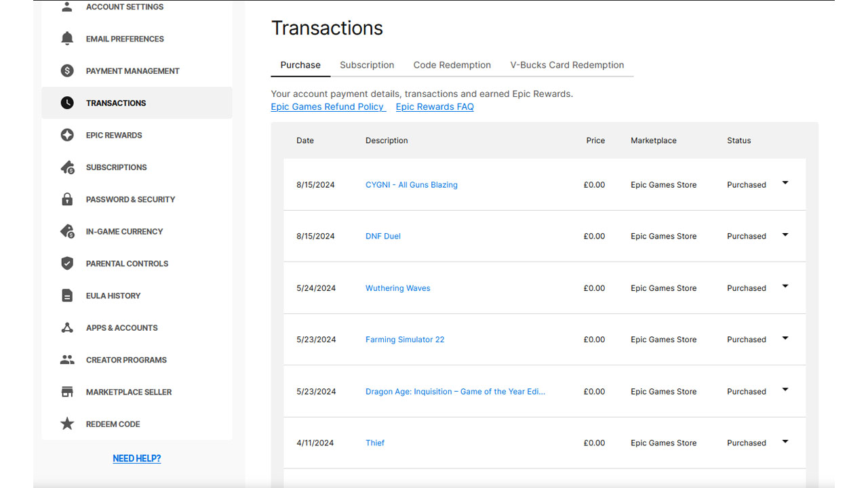Select the Parental Controls shield icon
The height and width of the screenshot is (488, 868).
tap(66, 263)
